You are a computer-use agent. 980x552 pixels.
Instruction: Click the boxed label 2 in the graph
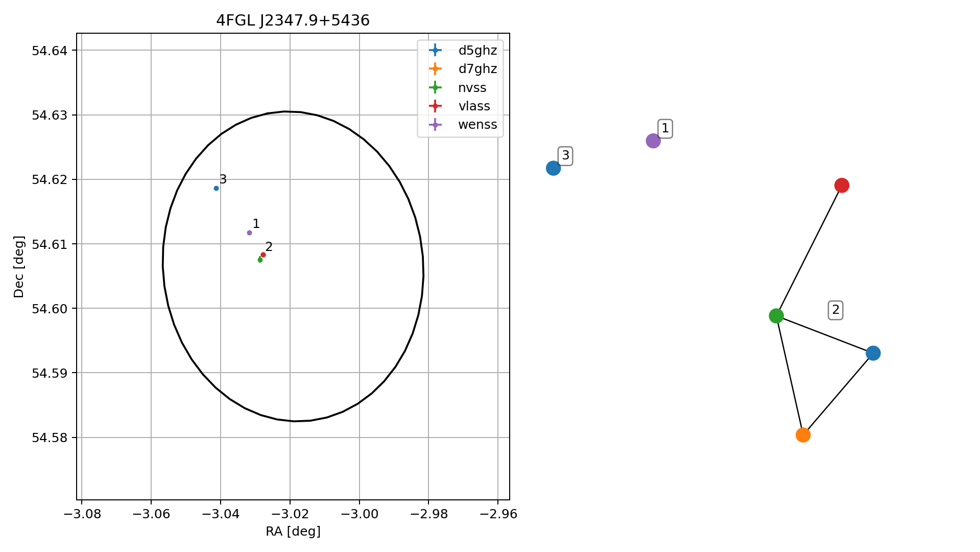pos(835,310)
